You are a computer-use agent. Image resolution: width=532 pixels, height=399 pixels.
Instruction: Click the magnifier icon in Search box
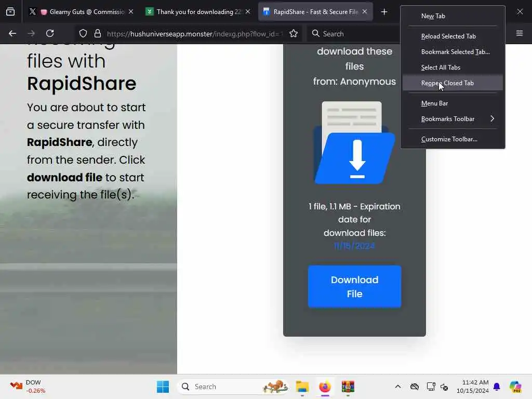click(x=315, y=33)
